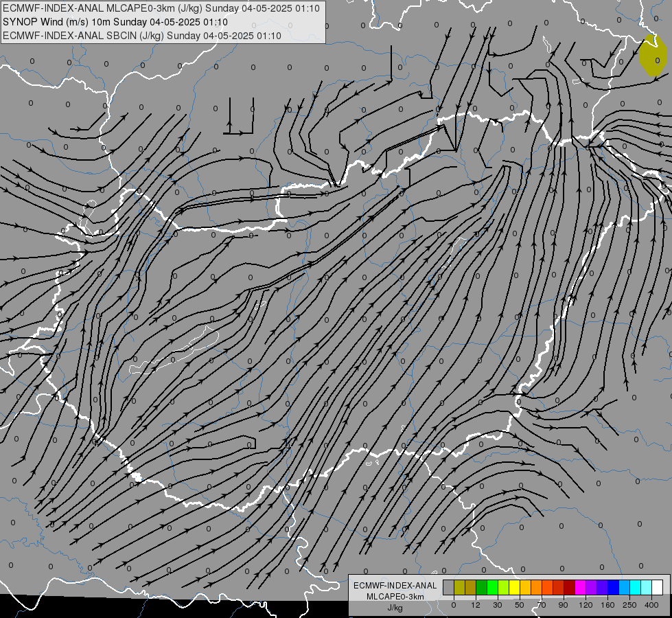Viewport: 672px width, 618px height.
Task: Click the bright yellow legend swatch
Action: 515,587
